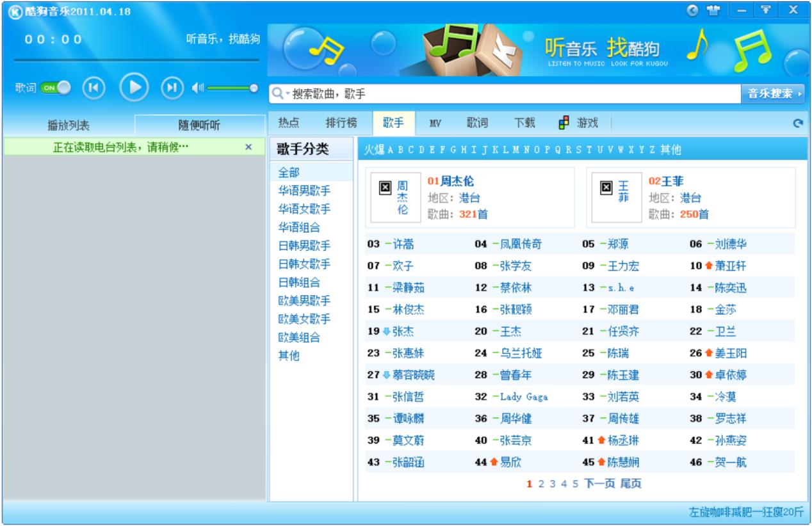Image resolution: width=812 pixels, height=526 pixels.
Task: Click the 音乐搜索 button
Action: click(x=773, y=94)
